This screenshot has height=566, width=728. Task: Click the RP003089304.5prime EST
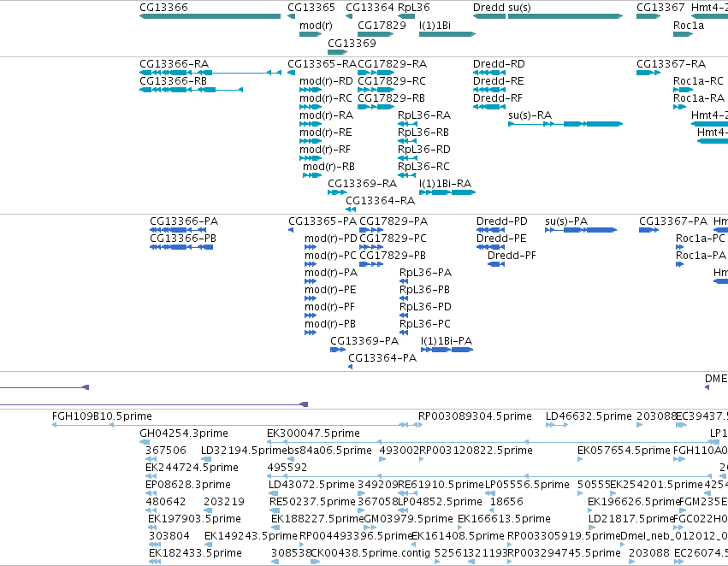421,424
